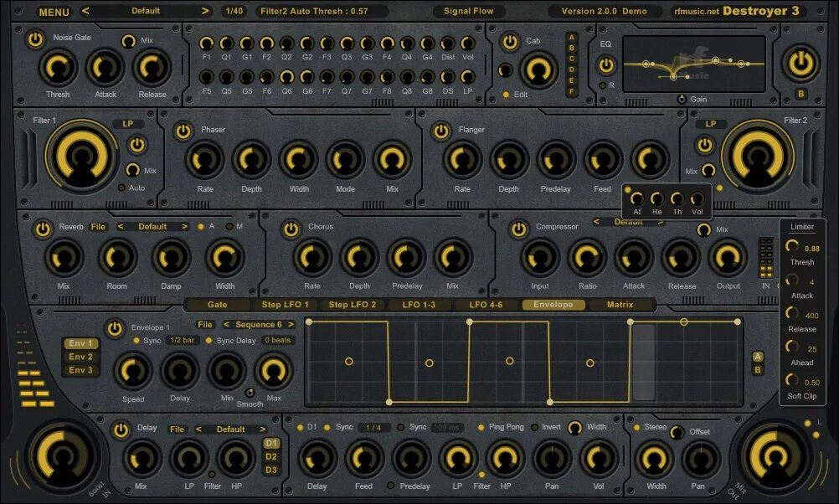The width and height of the screenshot is (839, 504).
Task: Toggle the Noise Gate power button
Action: point(35,39)
